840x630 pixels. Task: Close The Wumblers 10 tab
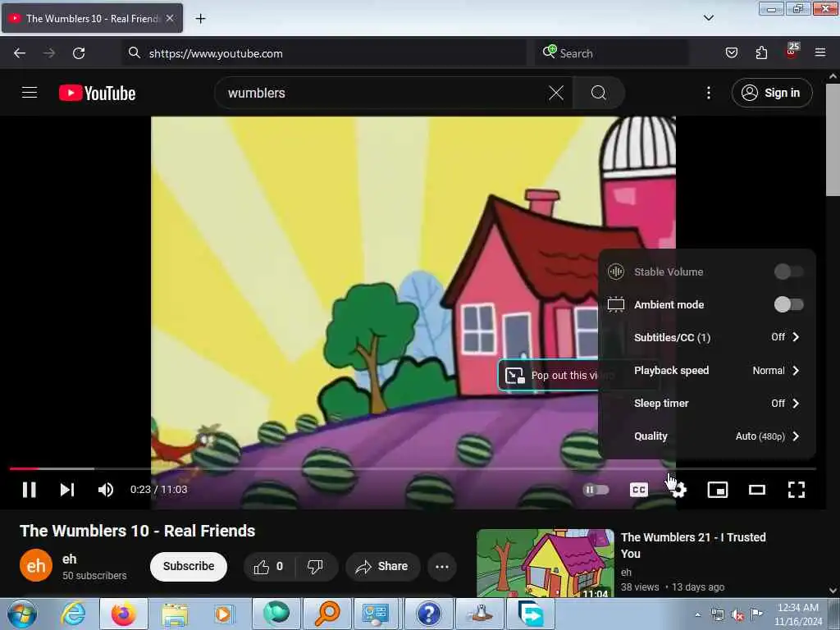(169, 18)
